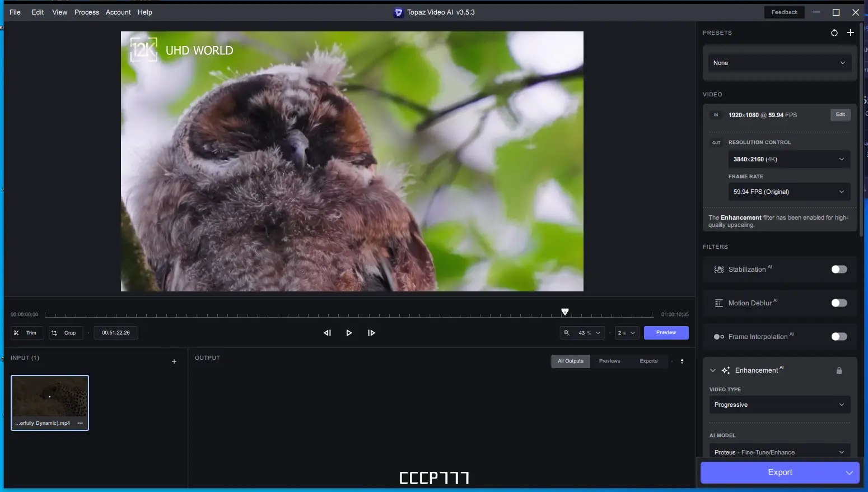This screenshot has height=492, width=868.
Task: Open the output resolution dropdown
Action: [789, 159]
